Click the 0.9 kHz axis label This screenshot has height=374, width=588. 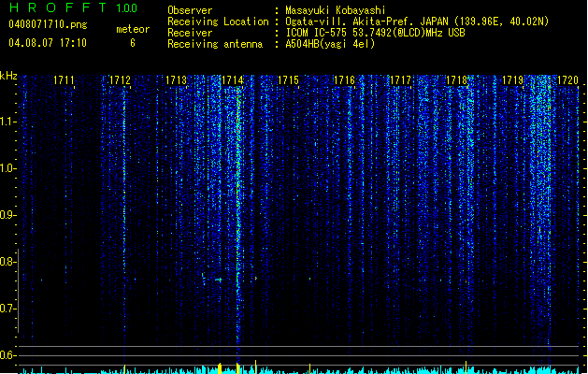click(x=7, y=215)
